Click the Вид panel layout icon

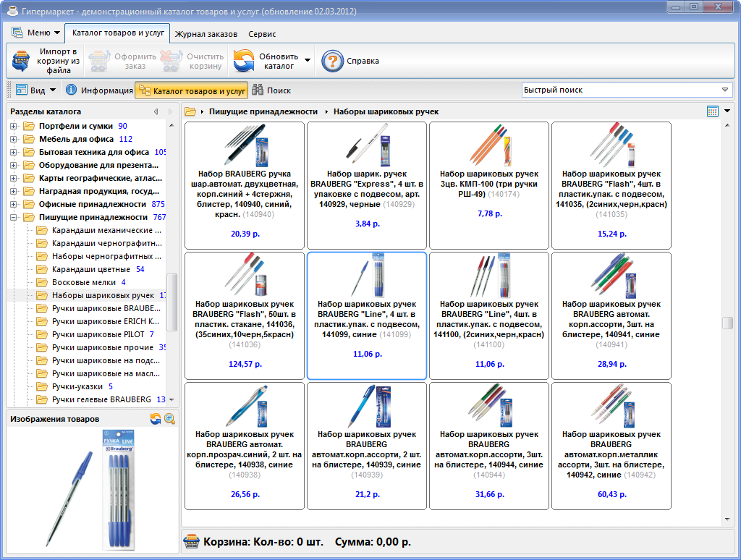(21, 90)
